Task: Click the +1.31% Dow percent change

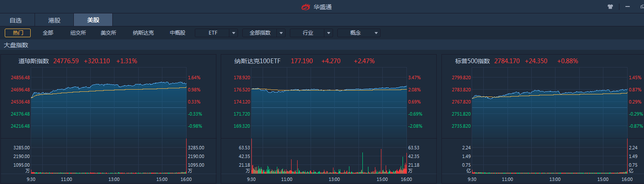Action: click(127, 61)
